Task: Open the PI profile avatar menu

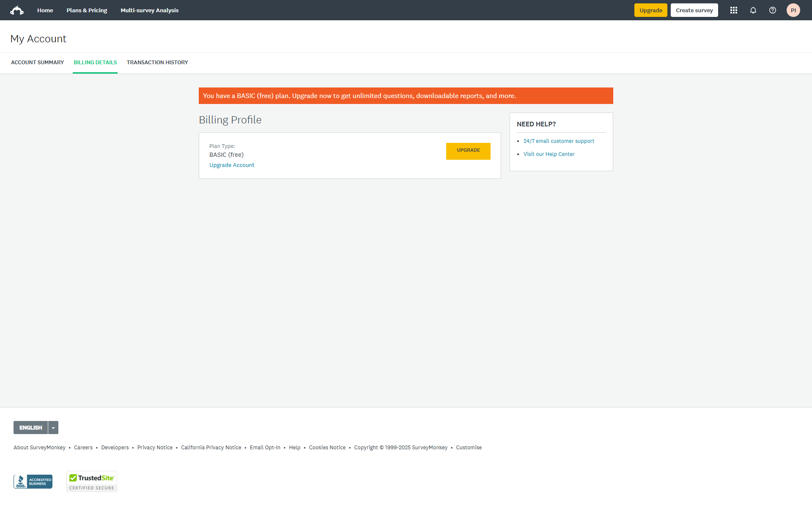Action: (x=793, y=10)
